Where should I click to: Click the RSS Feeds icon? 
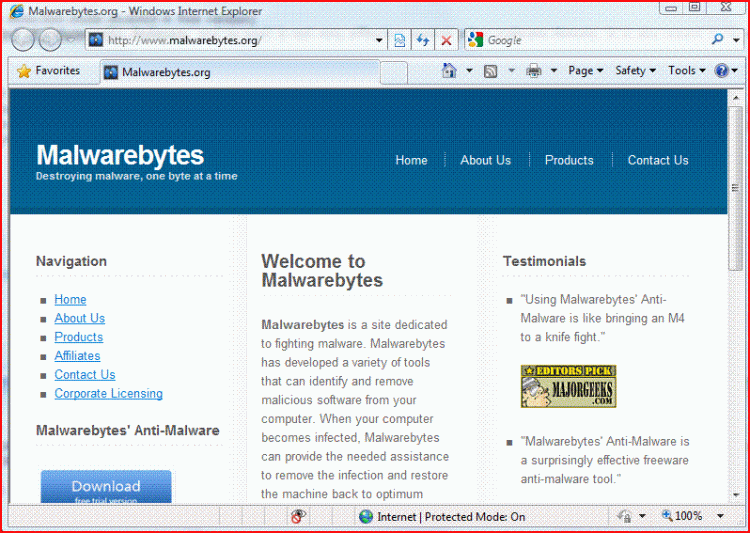[x=491, y=71]
